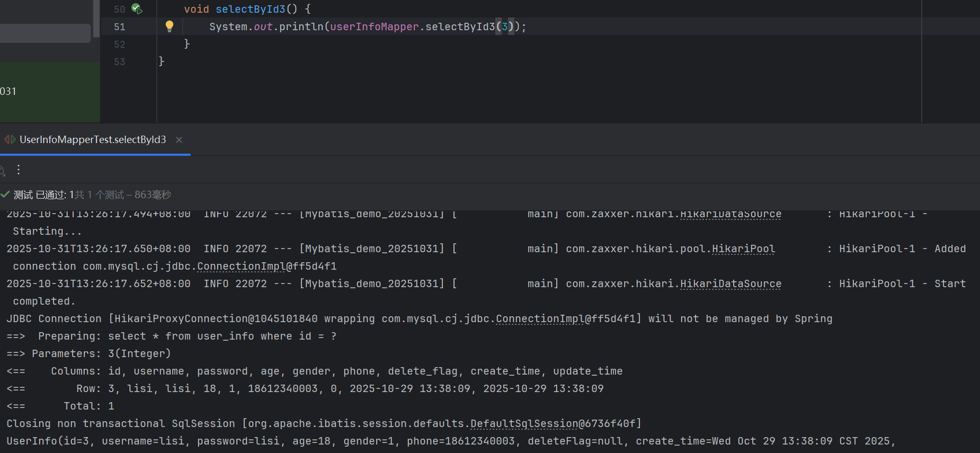
Task: Select the UserInfoMapperTest.selectById3 tab
Action: [x=93, y=140]
